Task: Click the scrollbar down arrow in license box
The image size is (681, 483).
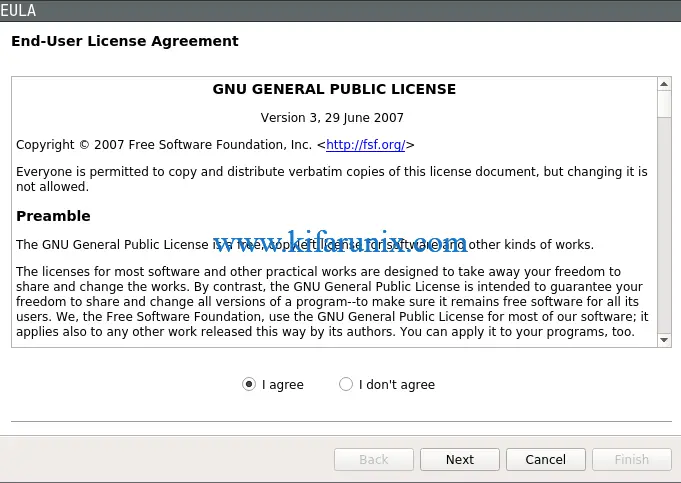Action: (664, 340)
